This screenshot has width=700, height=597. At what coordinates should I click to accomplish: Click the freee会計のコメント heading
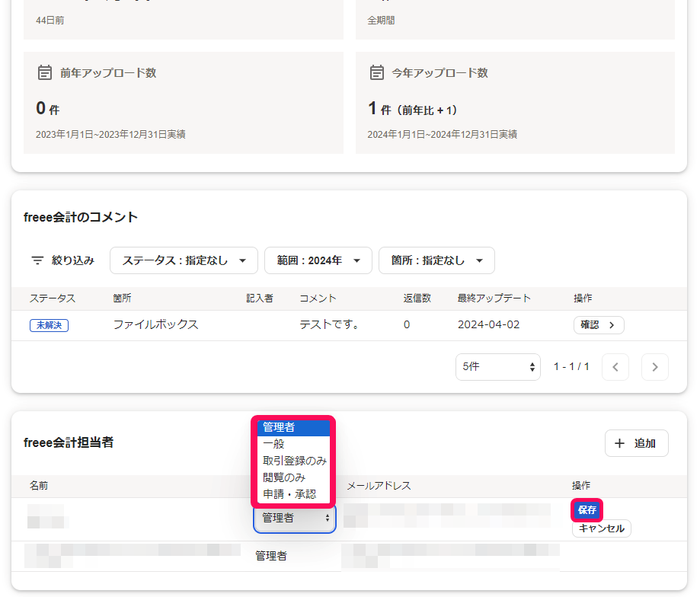(80, 217)
